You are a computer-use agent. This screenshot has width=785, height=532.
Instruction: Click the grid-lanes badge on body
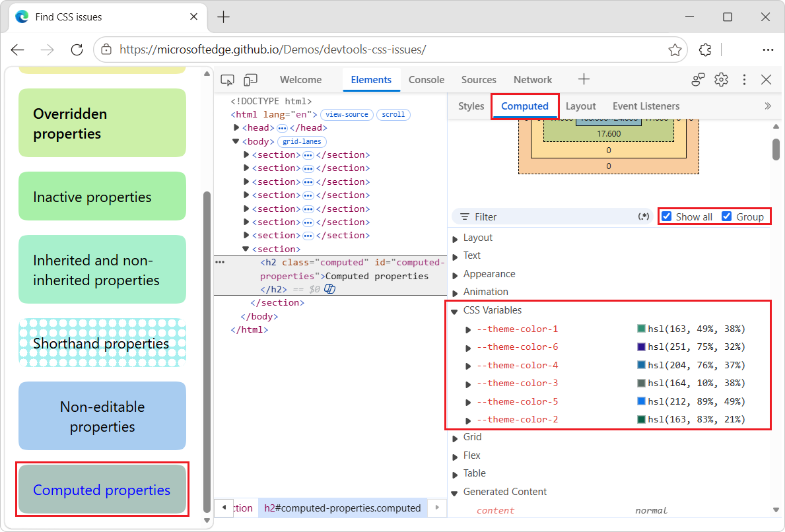pyautogui.click(x=302, y=142)
